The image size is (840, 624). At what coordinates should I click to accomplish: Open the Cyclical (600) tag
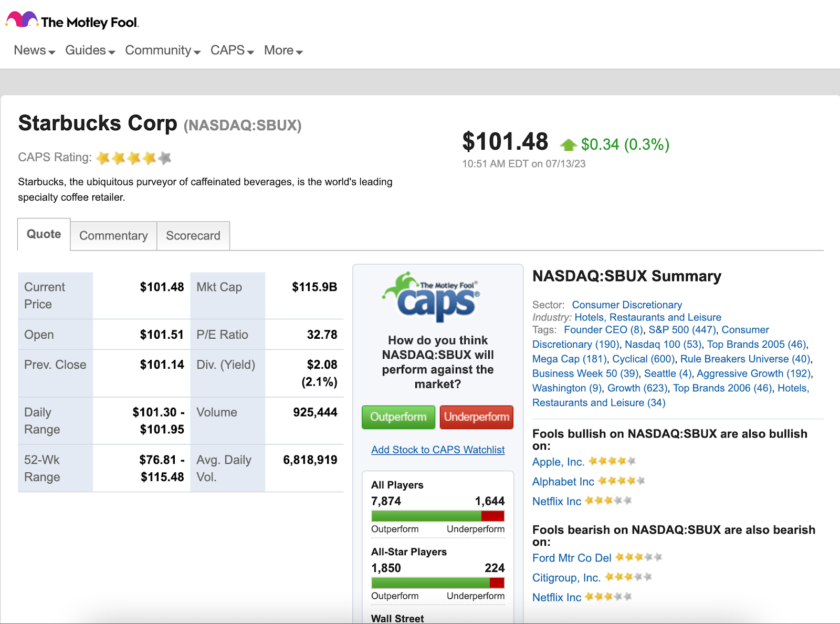644,359
